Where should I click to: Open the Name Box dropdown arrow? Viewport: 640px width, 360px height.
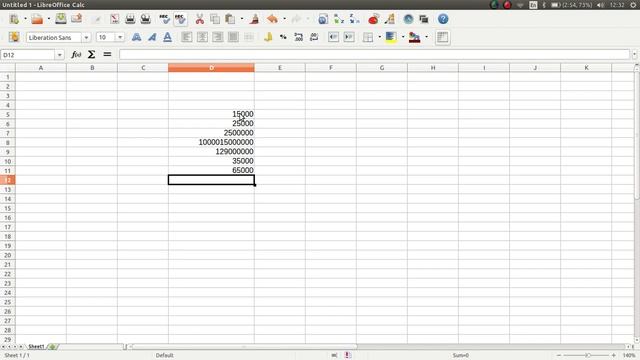tap(60, 55)
